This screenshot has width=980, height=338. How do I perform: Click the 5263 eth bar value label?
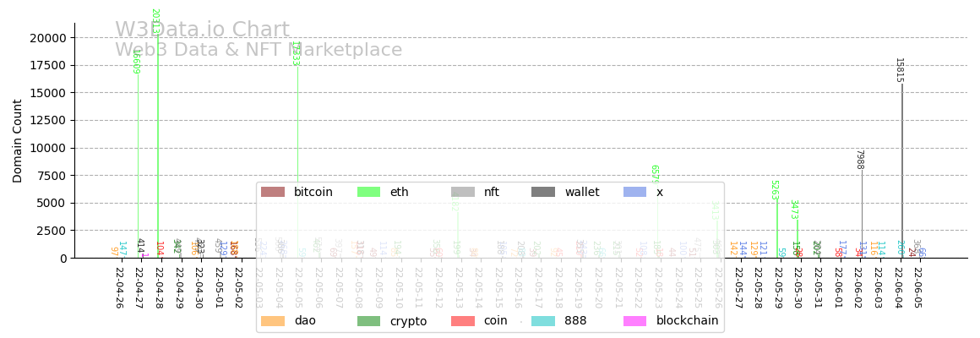tap(774, 190)
